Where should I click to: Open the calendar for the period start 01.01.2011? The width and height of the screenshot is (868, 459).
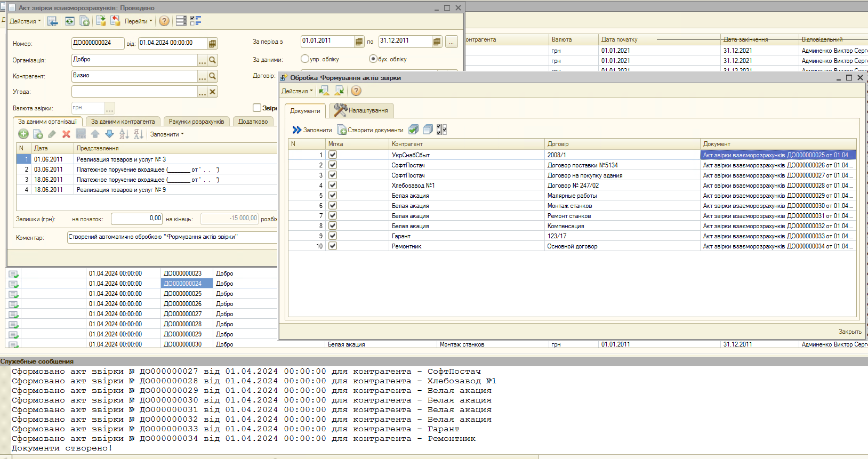coord(359,42)
